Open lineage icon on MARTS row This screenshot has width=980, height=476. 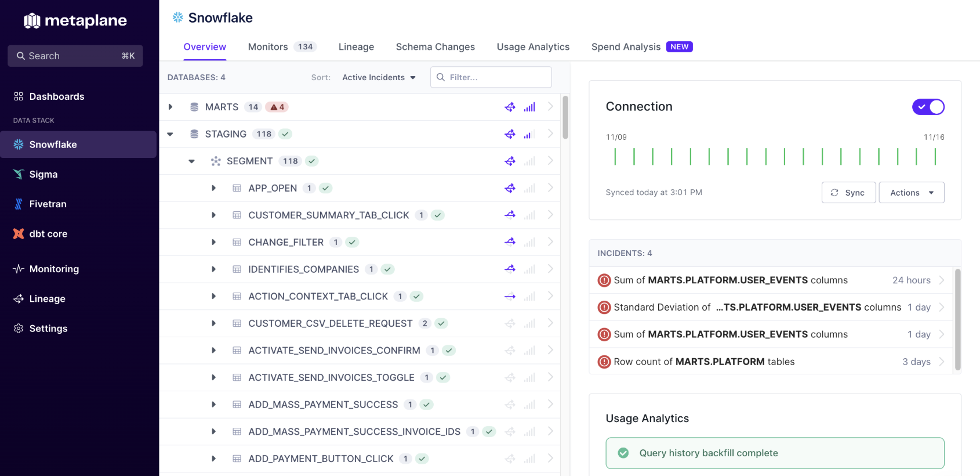tap(510, 107)
